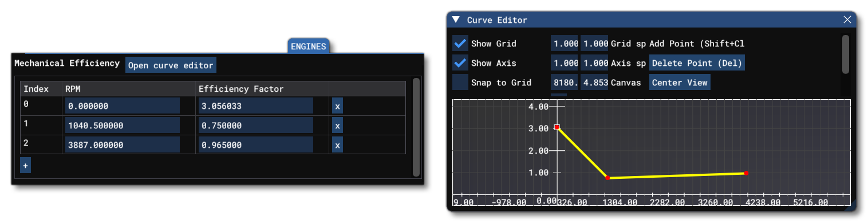Click the Center View button
The height and width of the screenshot is (223, 868).
[680, 83]
